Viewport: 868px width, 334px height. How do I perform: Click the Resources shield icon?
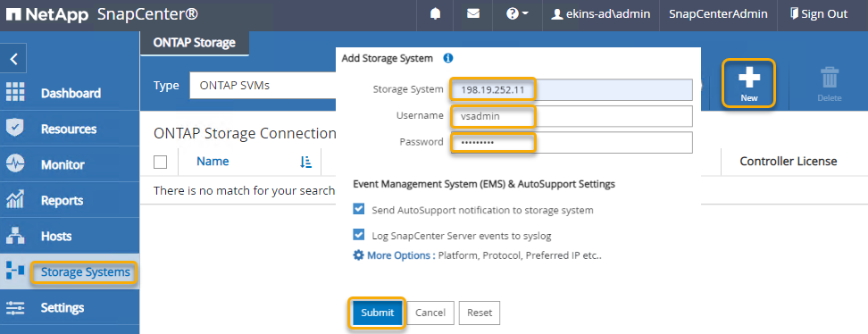14,128
